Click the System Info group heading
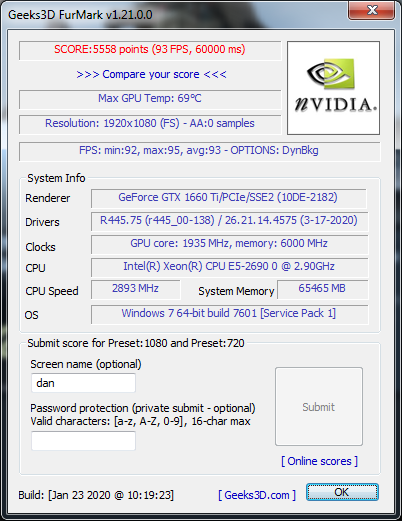This screenshot has height=521, width=402. [56, 178]
